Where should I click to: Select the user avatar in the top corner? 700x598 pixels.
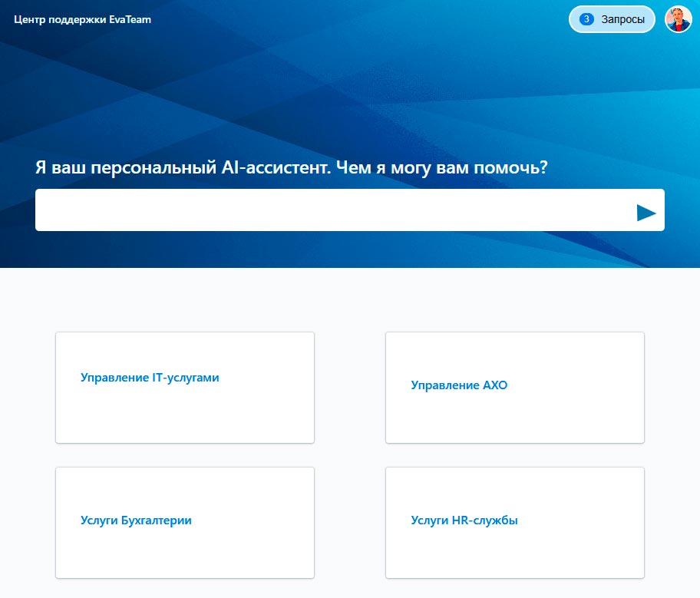679,19
